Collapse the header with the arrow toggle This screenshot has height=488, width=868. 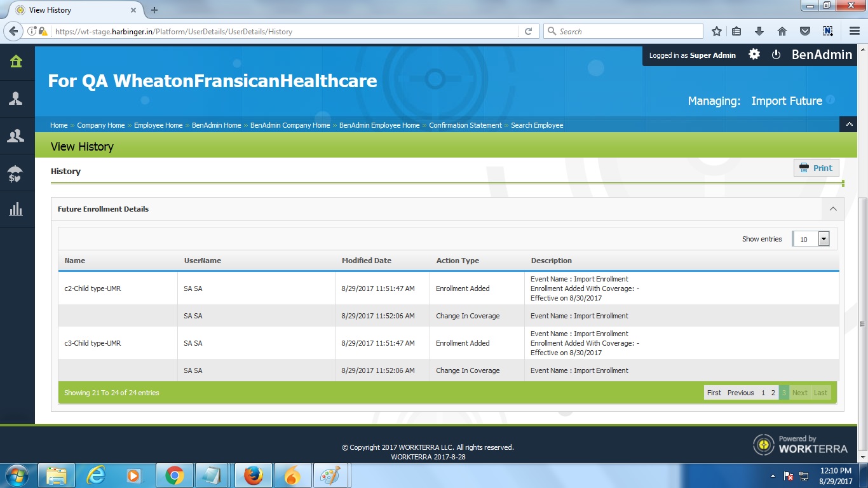coord(848,125)
